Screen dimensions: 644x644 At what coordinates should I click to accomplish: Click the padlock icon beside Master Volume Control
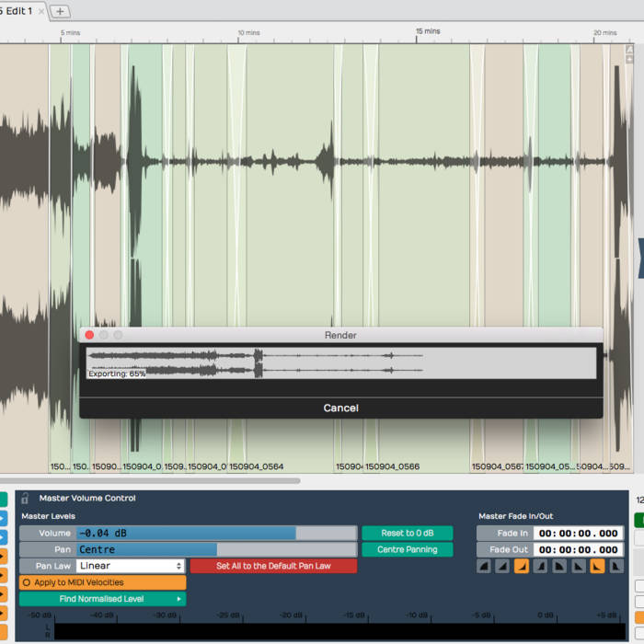pyautogui.click(x=25, y=498)
